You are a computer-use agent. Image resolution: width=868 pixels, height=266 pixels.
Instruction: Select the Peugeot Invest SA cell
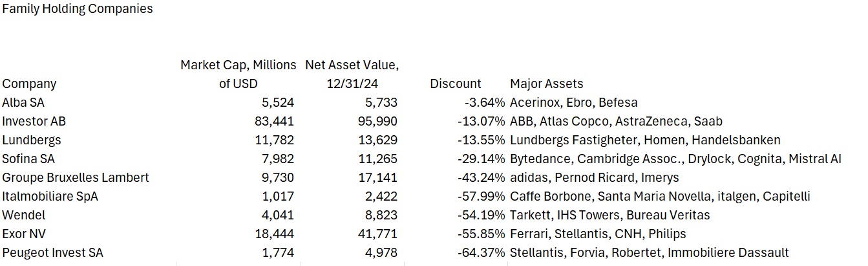pos(52,252)
